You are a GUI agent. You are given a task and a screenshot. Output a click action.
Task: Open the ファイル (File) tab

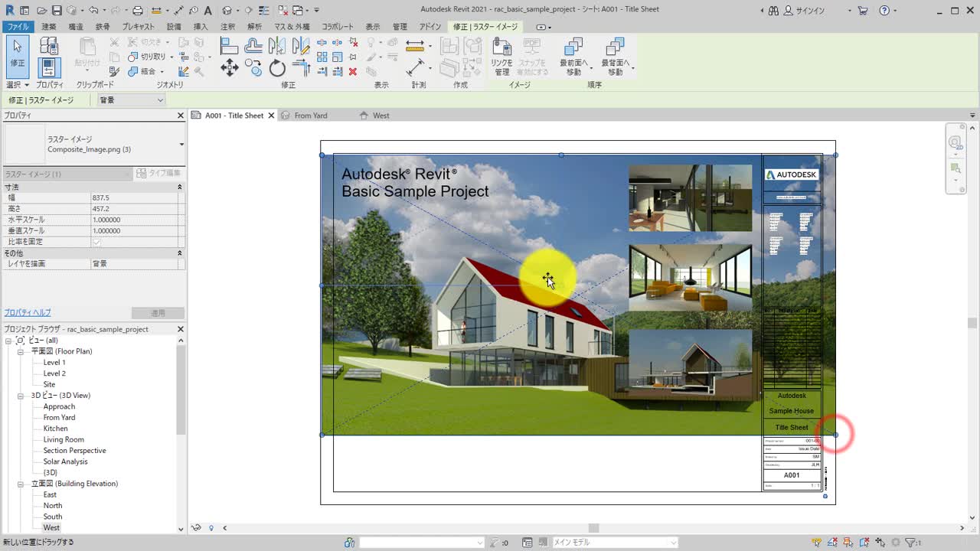pos(18,27)
